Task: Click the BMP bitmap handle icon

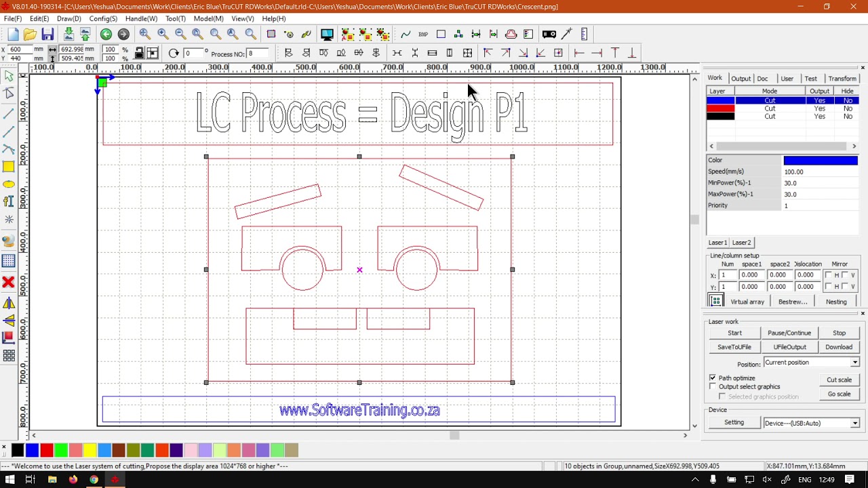Action: [423, 35]
